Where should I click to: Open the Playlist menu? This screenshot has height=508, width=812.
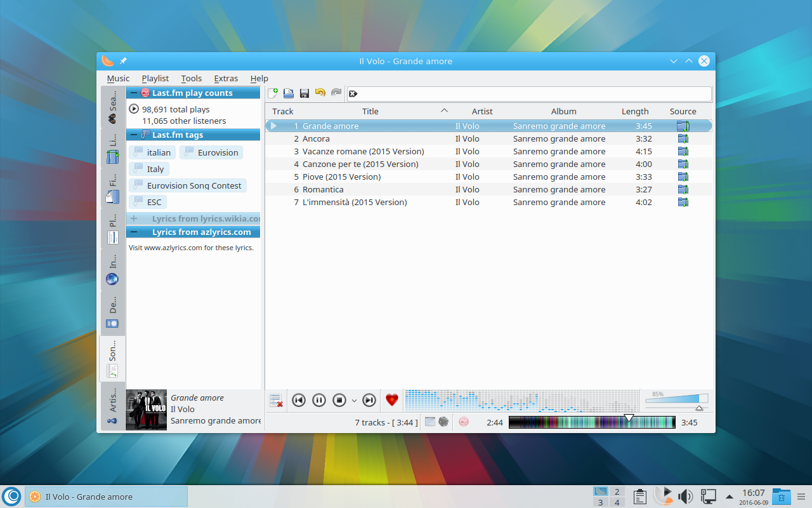click(155, 78)
